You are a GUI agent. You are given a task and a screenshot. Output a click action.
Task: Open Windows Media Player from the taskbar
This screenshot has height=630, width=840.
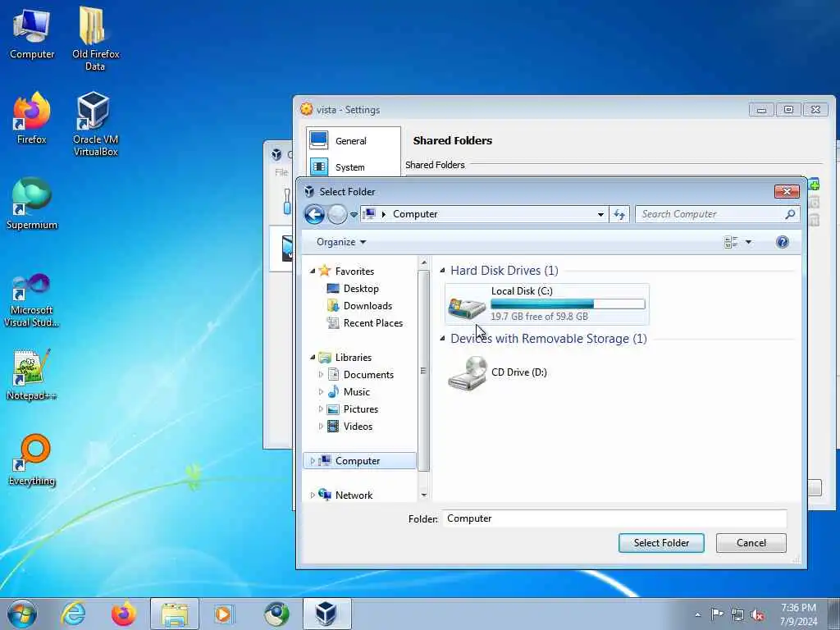[223, 614]
